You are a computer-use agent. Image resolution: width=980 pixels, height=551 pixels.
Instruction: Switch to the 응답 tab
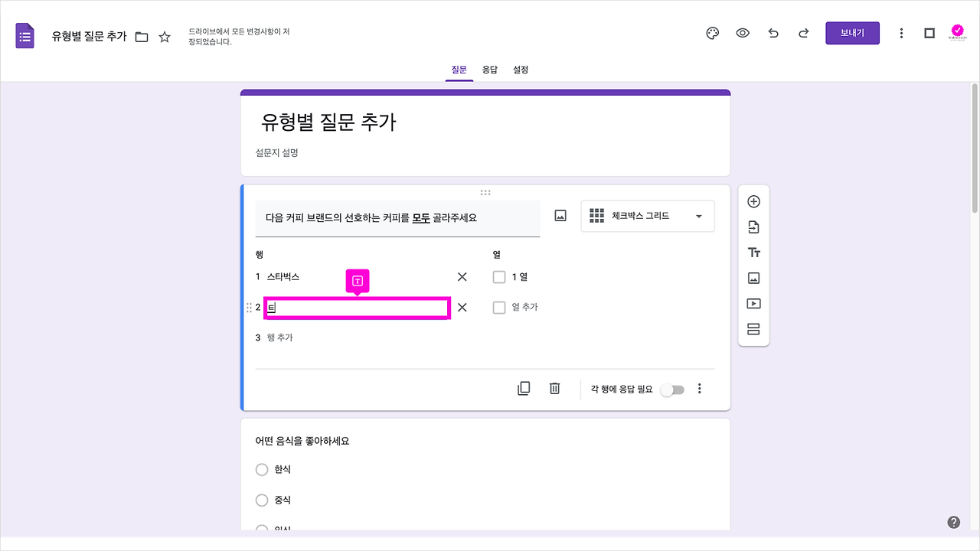490,70
